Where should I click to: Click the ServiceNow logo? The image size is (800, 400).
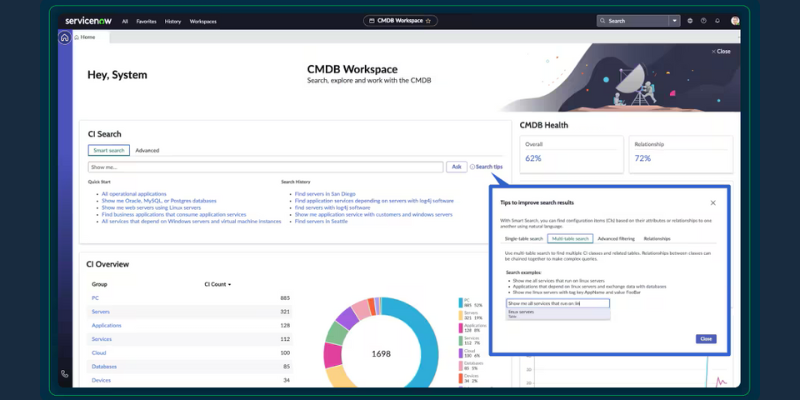89,20
